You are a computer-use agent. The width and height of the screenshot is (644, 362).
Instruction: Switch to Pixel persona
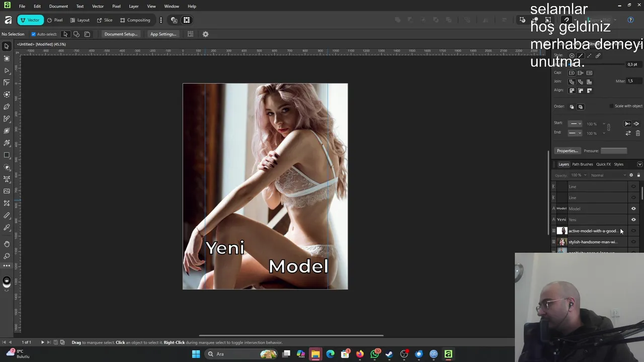point(55,20)
